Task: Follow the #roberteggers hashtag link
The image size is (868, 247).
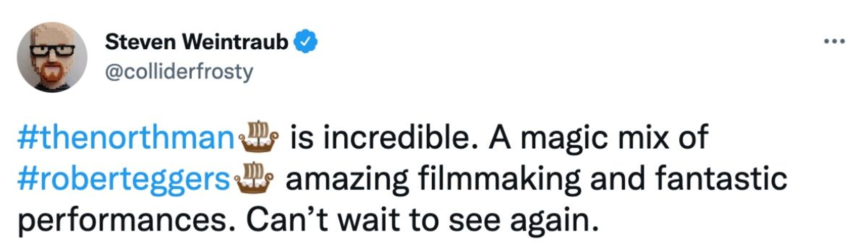Action: 123,180
